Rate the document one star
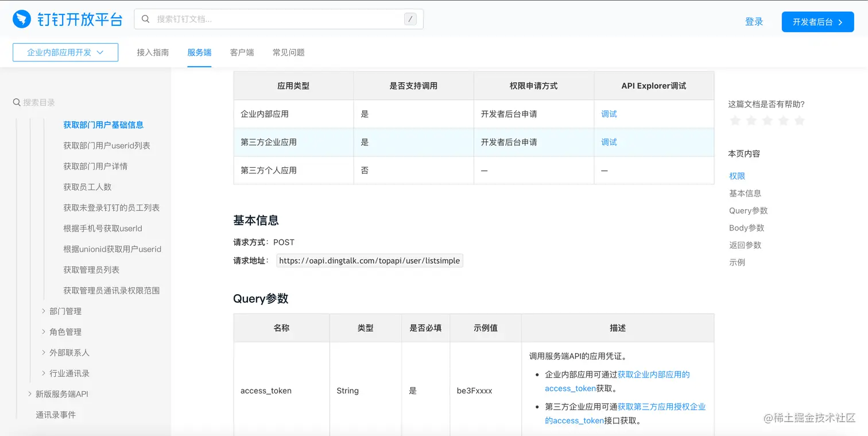 click(735, 121)
